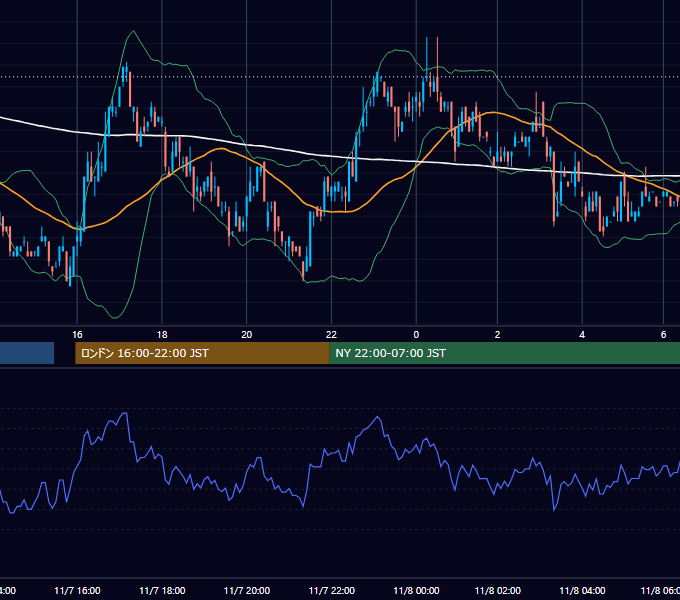Click the 2 hour label on price chart axis
Screen dimensions: 680x600
(x=497, y=335)
